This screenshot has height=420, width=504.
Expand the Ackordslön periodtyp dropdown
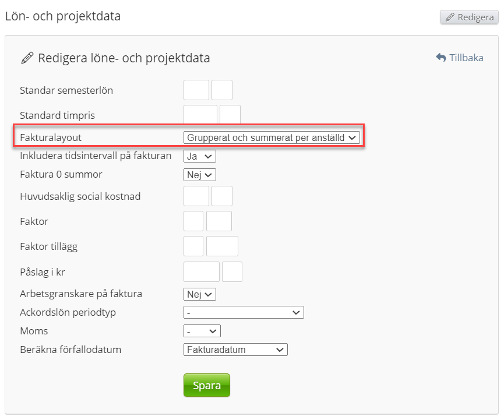point(244,313)
